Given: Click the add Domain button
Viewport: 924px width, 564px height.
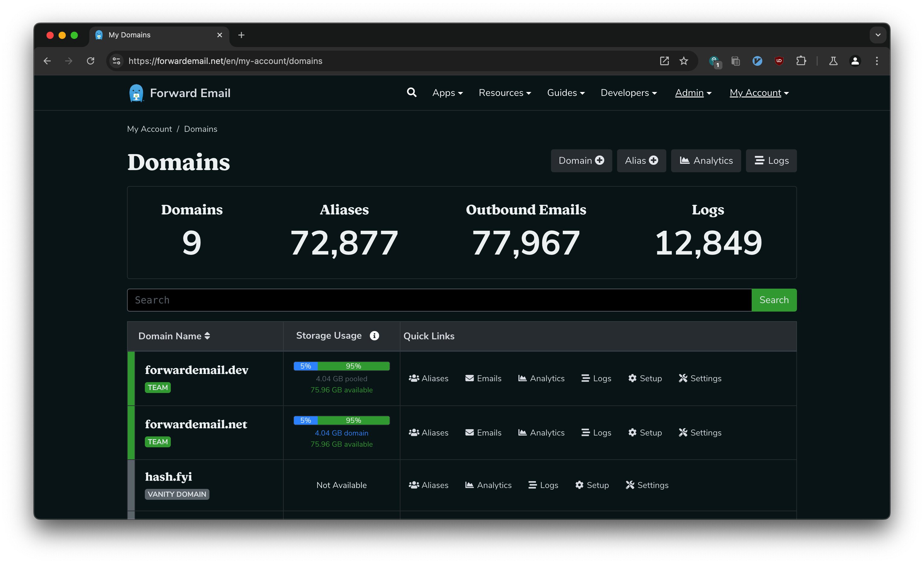Looking at the screenshot, I should point(581,160).
